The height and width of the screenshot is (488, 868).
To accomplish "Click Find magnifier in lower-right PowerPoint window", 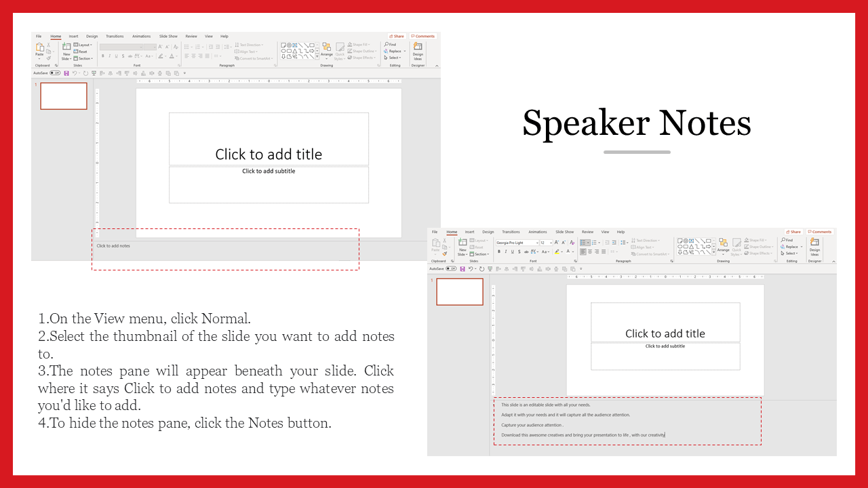I will point(783,240).
